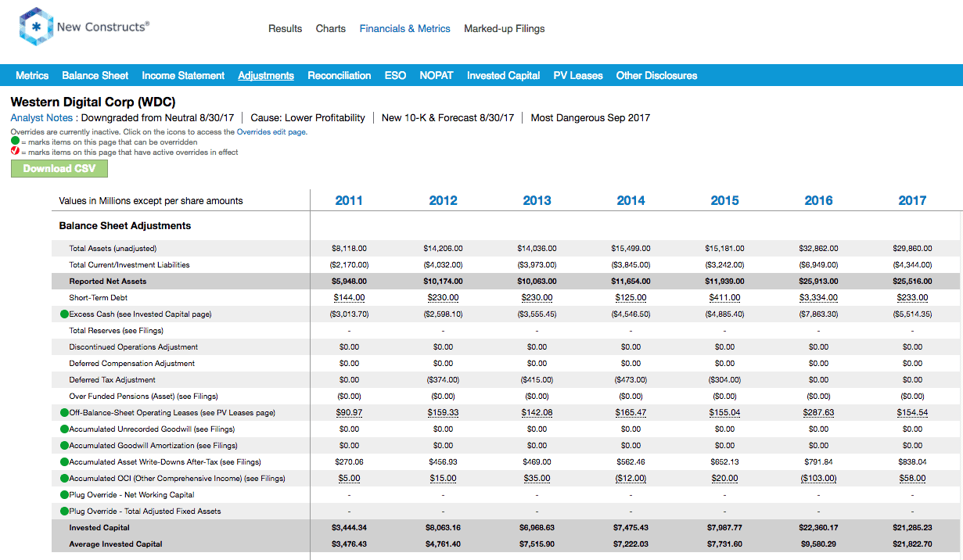
Task: Click 2011 Short-Term Debt value $144.00
Action: [x=349, y=298]
